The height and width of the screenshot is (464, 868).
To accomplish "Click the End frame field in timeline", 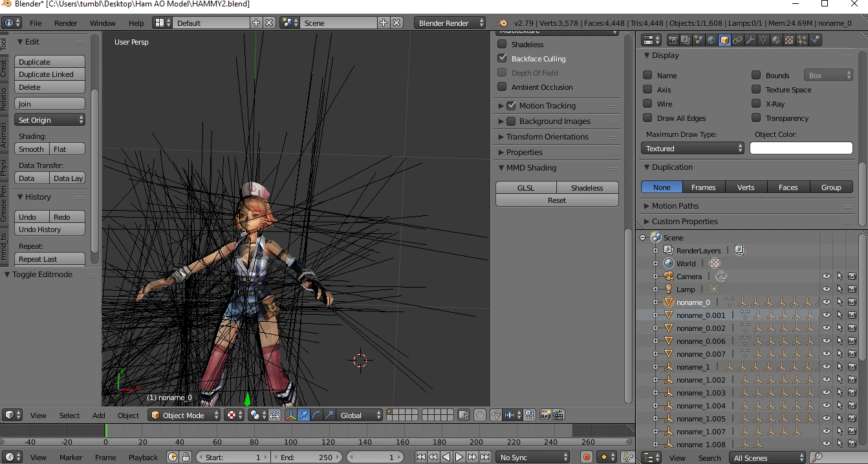I will [x=307, y=458].
